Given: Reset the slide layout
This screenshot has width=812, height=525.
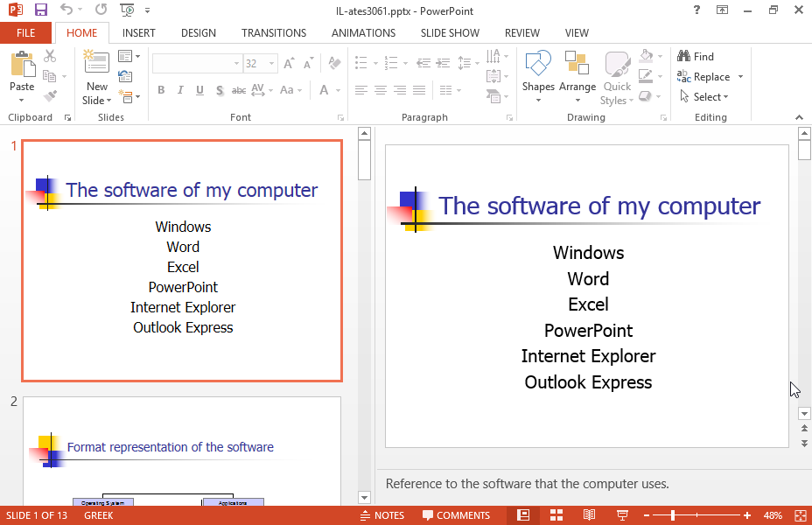Looking at the screenshot, I should pyautogui.click(x=125, y=77).
